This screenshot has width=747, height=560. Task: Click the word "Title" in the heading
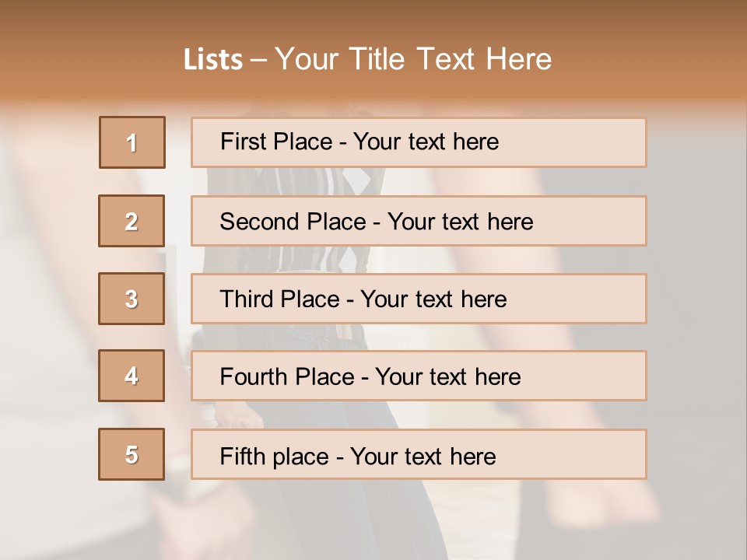tap(379, 59)
